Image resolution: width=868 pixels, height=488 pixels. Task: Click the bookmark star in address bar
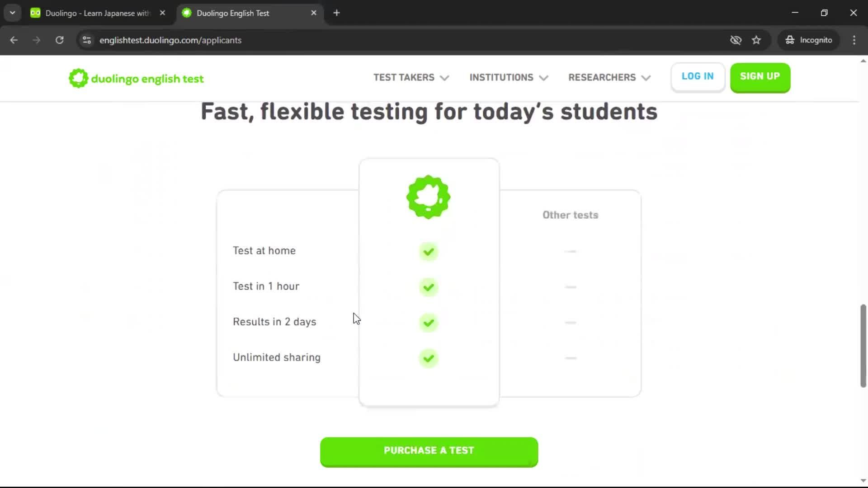[756, 40]
